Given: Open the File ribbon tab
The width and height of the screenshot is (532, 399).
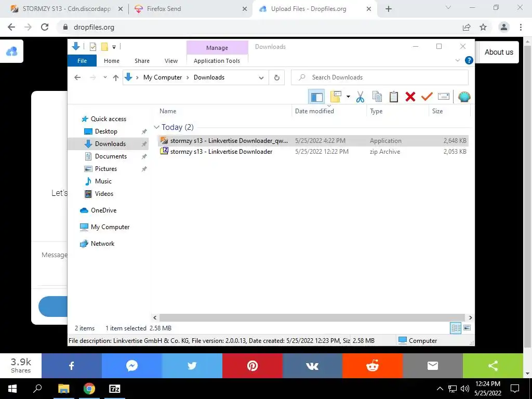Looking at the screenshot, I should pyautogui.click(x=82, y=61).
